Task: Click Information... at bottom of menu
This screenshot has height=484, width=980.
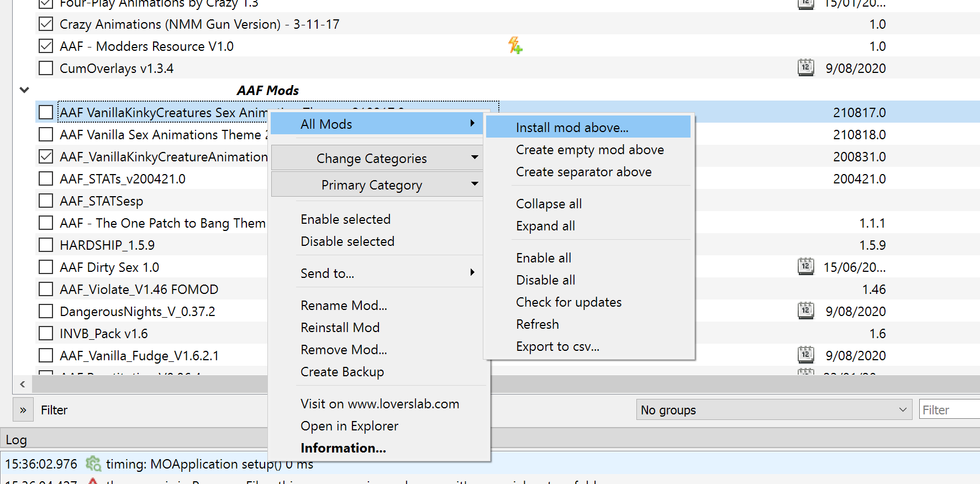Action: coord(343,448)
